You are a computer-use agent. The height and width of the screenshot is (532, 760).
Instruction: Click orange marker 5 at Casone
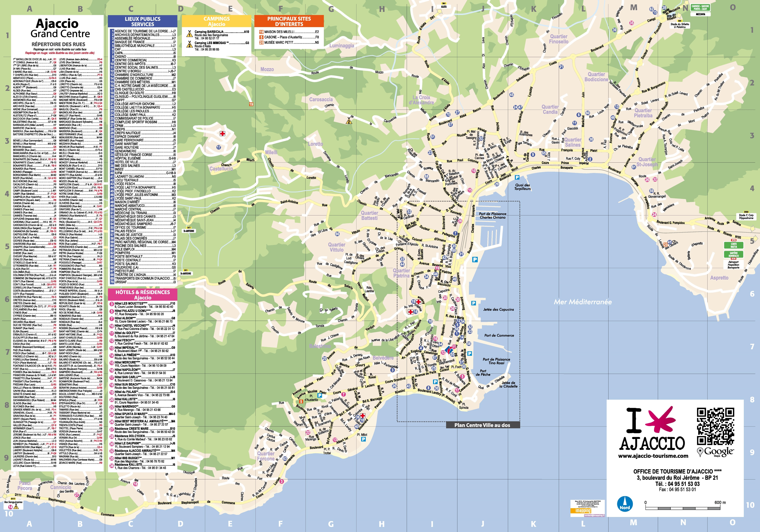301,402
